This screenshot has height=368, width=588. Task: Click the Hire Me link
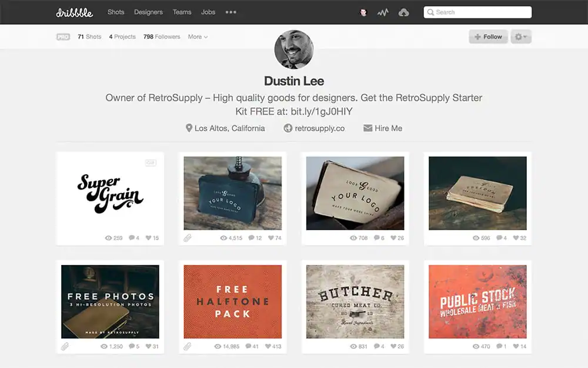coord(388,128)
